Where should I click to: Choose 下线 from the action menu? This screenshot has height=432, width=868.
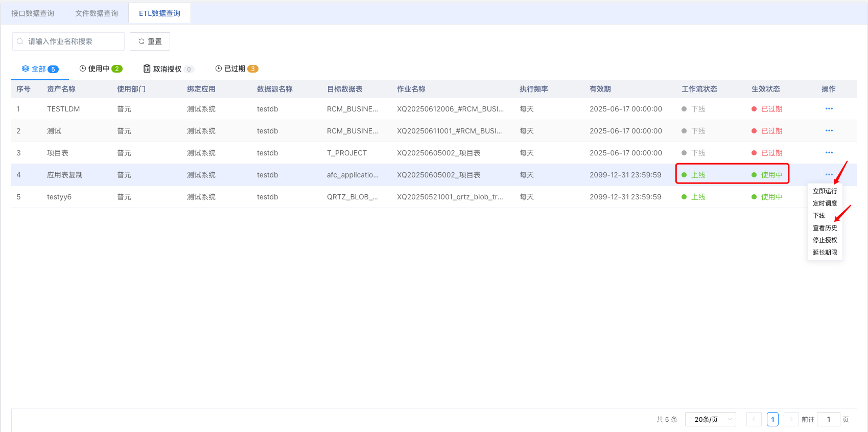819,216
